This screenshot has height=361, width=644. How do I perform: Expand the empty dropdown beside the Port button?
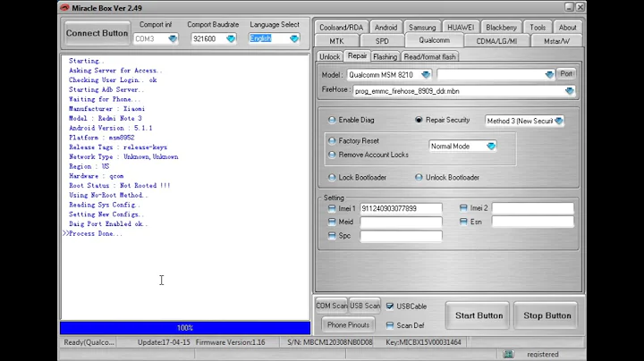(x=549, y=75)
